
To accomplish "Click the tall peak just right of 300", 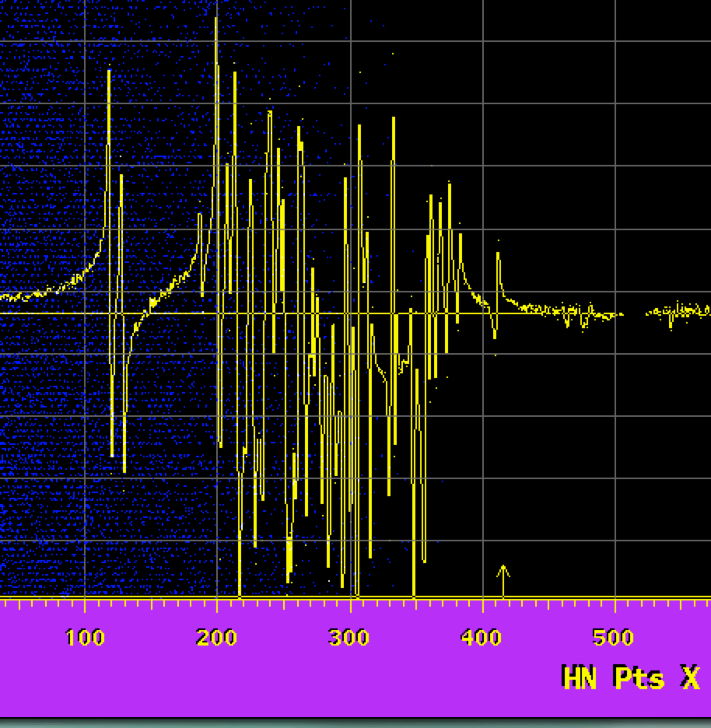I will pos(359,128).
